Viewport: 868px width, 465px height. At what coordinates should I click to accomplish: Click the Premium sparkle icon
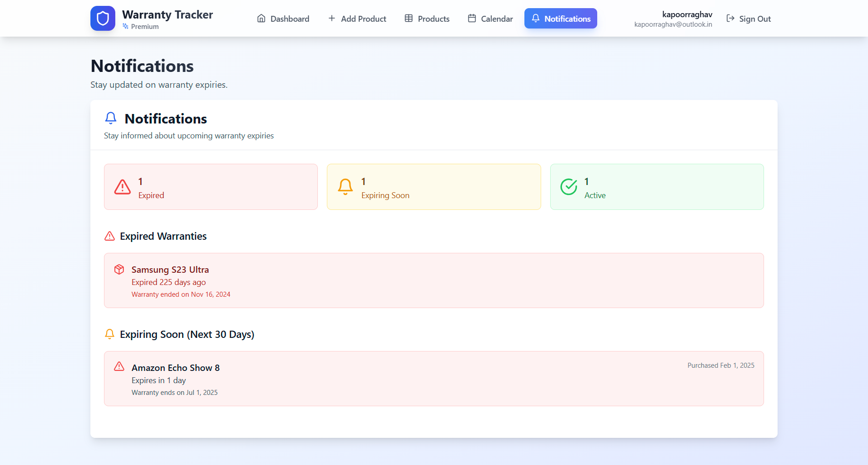point(125,26)
